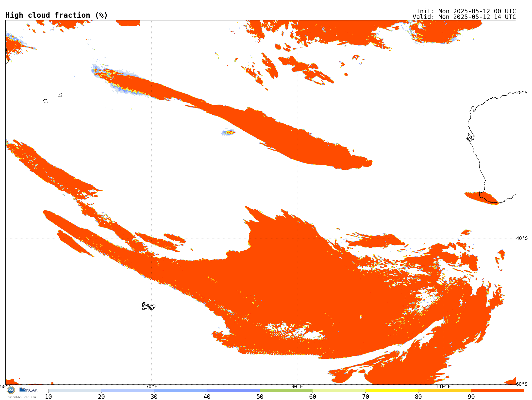Click the 30–40 blue colorbar segment
532x400 pixels.
point(181,390)
